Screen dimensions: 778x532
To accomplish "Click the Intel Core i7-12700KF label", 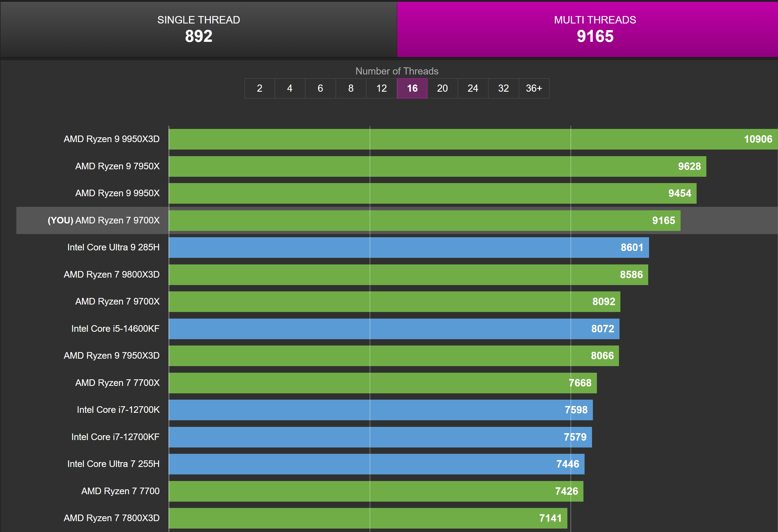I will point(115,437).
